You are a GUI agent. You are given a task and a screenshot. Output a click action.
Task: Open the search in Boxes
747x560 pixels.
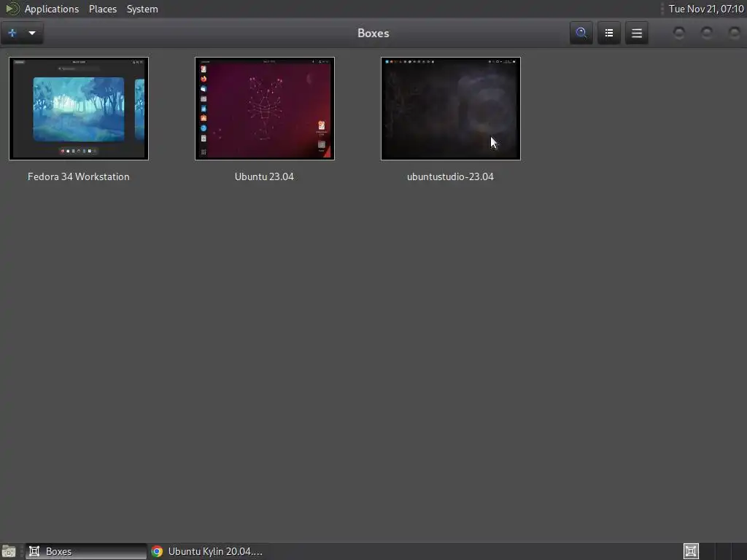click(x=581, y=33)
